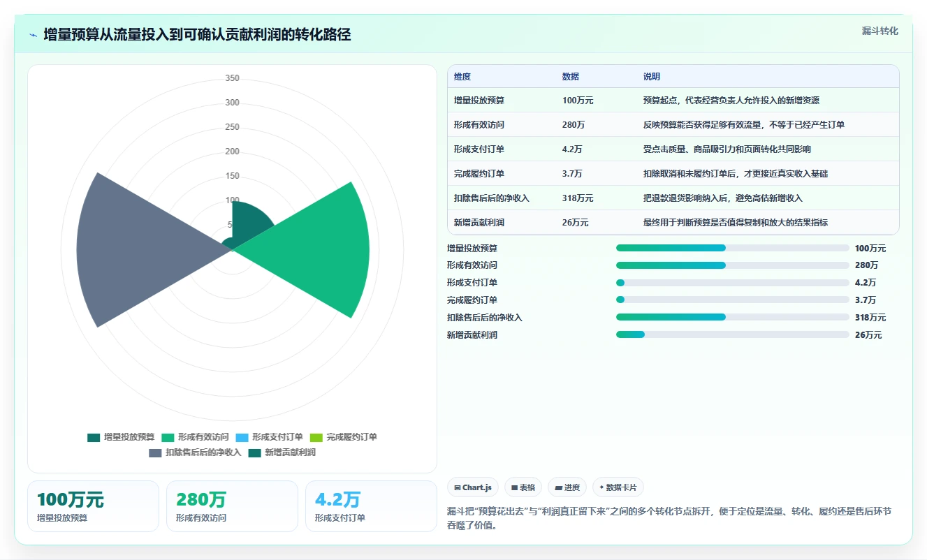
Task: Click table cell 完成履约订单
Action: [479, 174]
